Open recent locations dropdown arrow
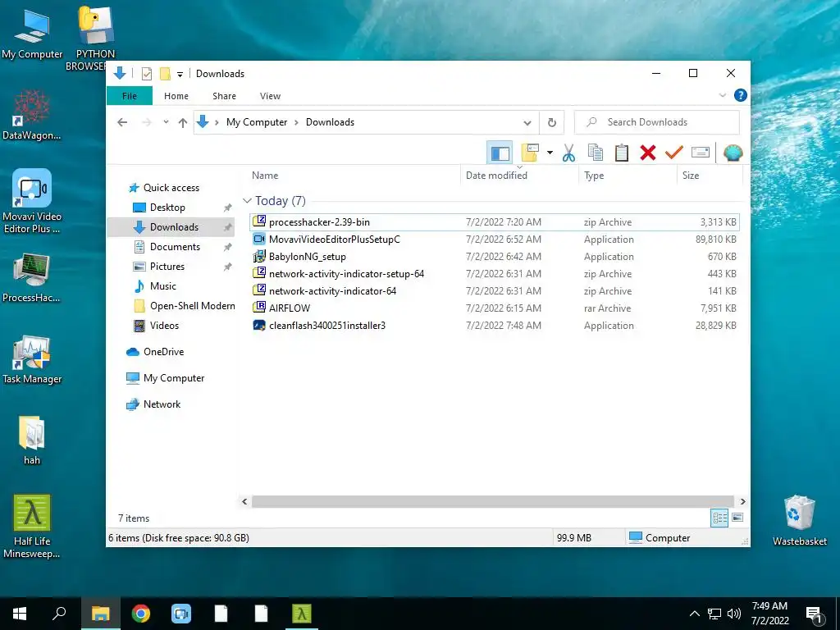This screenshot has width=840, height=630. point(166,122)
